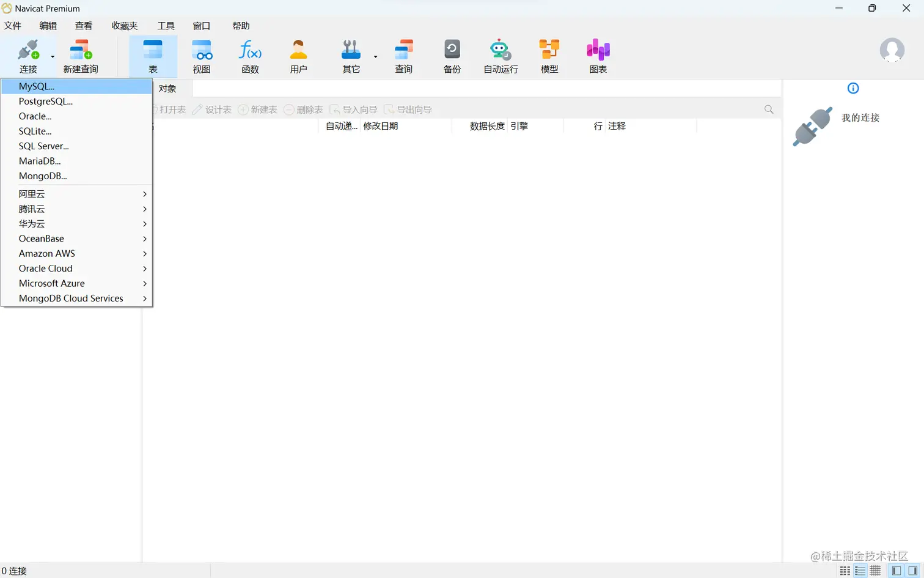Click the 我的连接 label
This screenshot has height=578, width=924.
pos(860,117)
